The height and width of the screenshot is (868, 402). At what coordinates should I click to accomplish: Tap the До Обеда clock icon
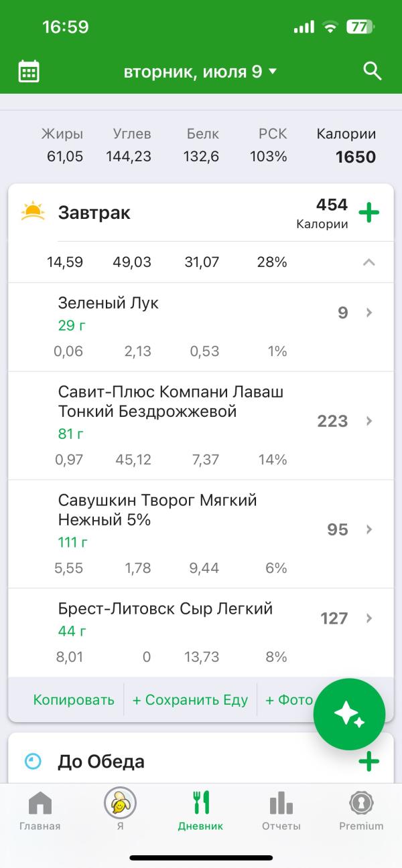(x=33, y=762)
